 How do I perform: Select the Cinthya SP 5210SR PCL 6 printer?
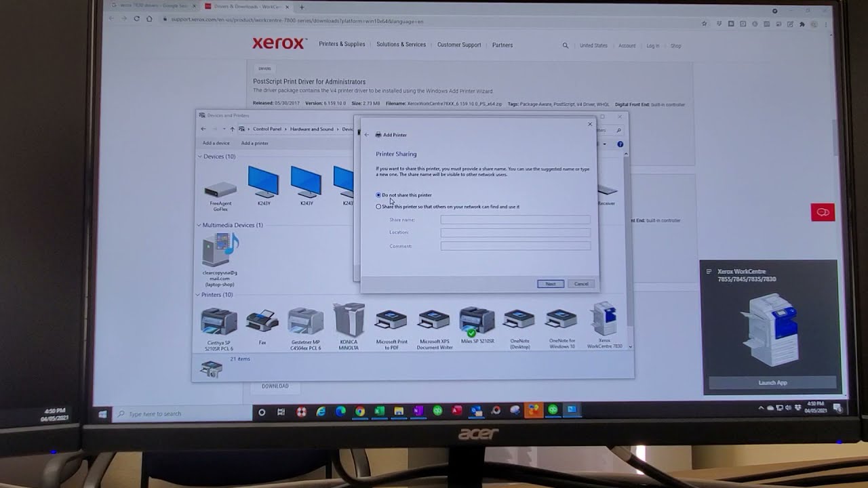[218, 328]
